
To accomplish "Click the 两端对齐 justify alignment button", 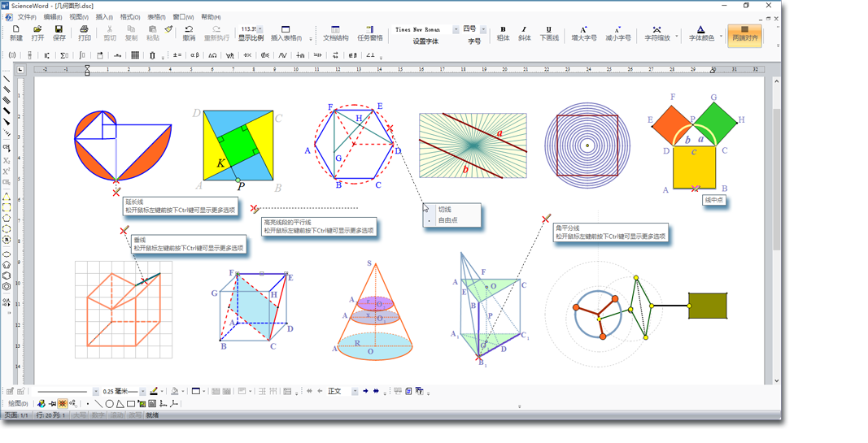I will [744, 33].
